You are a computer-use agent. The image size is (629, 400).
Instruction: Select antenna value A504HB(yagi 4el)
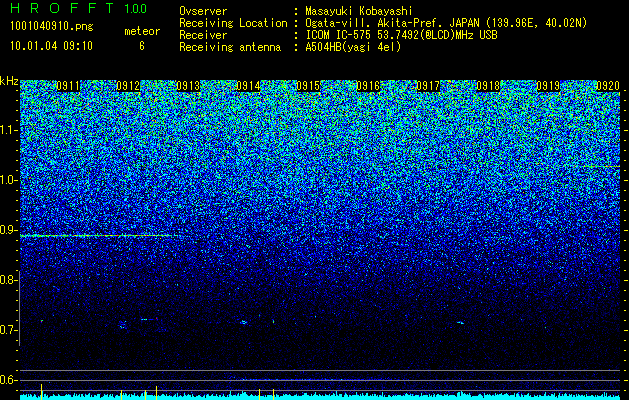pos(353,47)
